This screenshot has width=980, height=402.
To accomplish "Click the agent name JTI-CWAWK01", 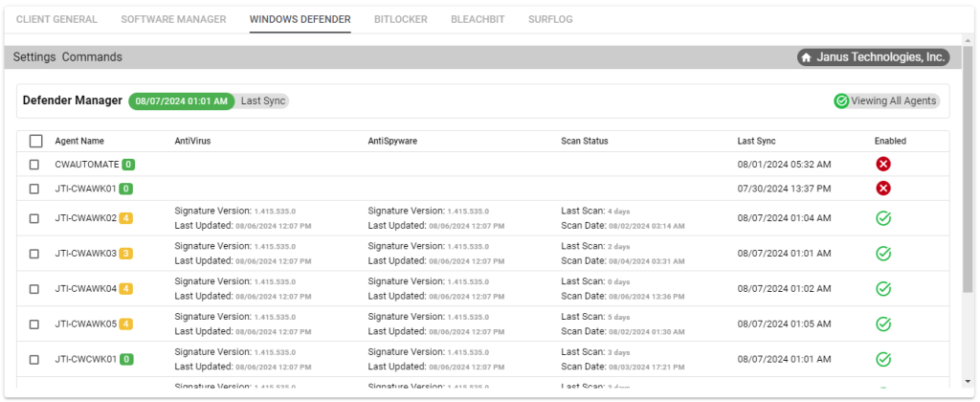I will [x=85, y=189].
